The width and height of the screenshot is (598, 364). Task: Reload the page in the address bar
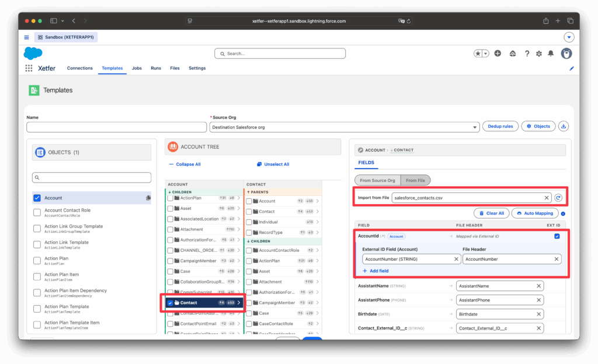pyautogui.click(x=408, y=21)
